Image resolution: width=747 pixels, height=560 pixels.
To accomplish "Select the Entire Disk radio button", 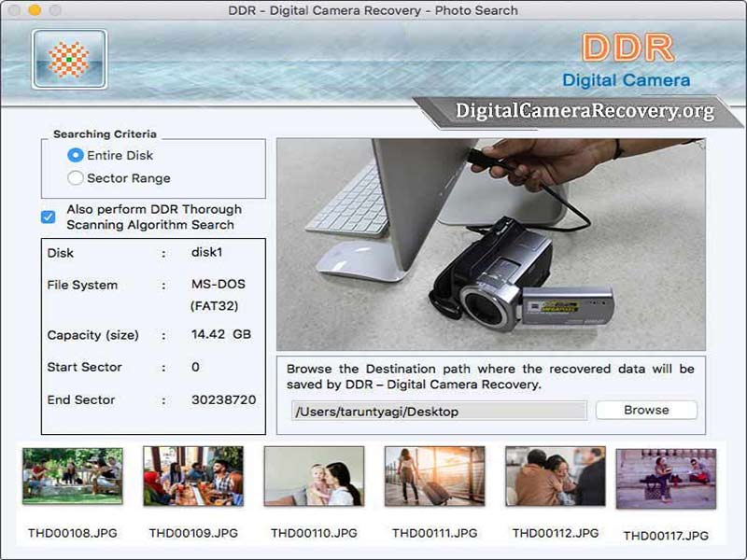I will point(76,155).
